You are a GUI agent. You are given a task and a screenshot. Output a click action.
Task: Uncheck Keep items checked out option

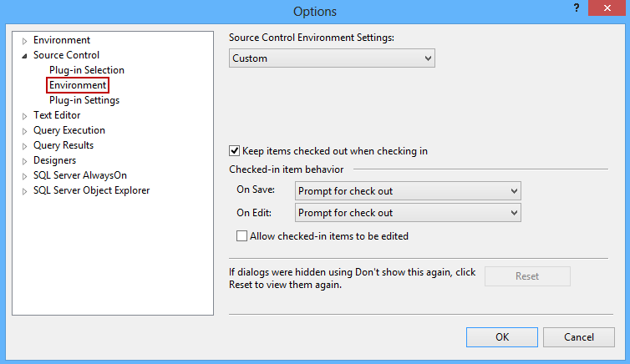(x=235, y=151)
